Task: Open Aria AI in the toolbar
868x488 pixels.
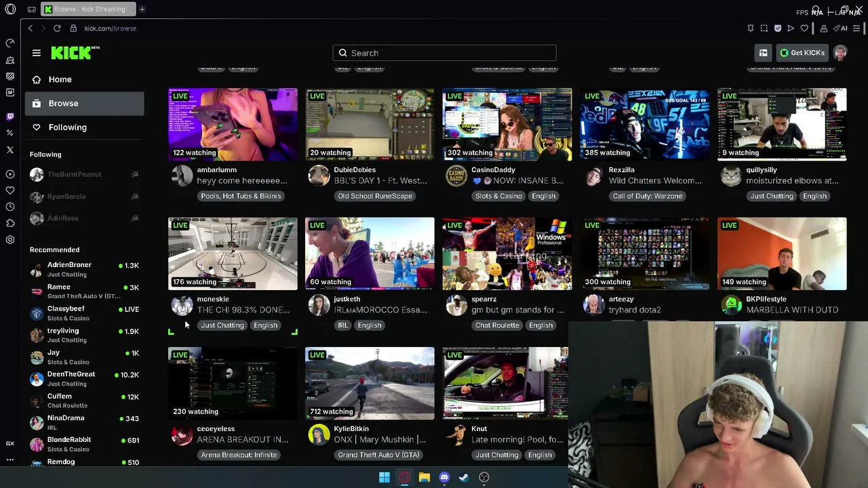Action: pos(842,28)
